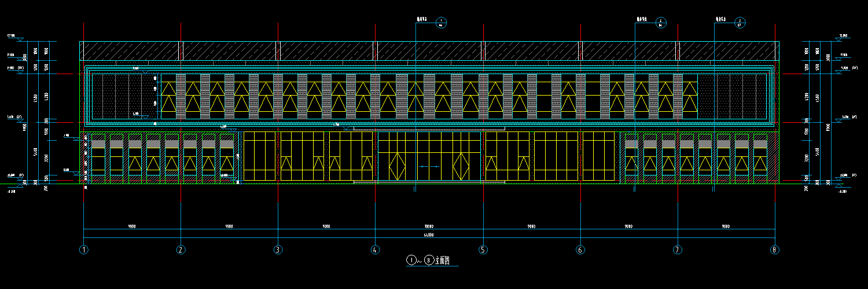Click 9000 dimension between axes 1 and 2
Viewport: 868px width, 289px height.
[132, 226]
